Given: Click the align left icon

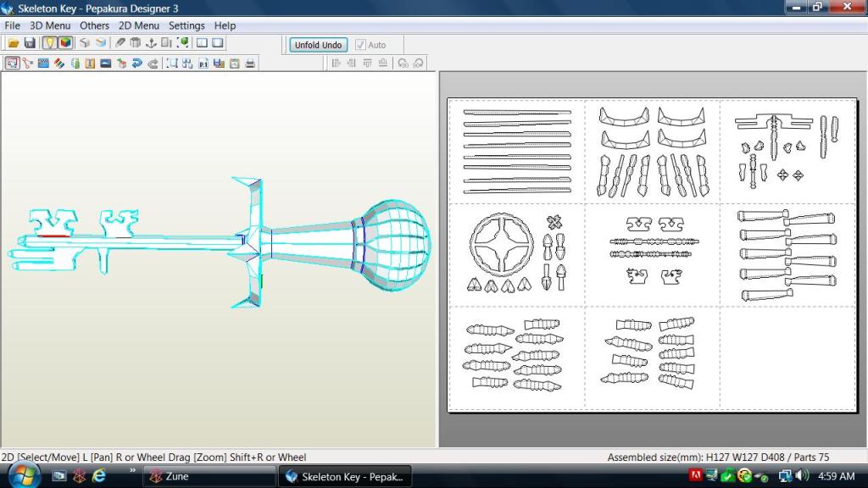Looking at the screenshot, I should (336, 63).
